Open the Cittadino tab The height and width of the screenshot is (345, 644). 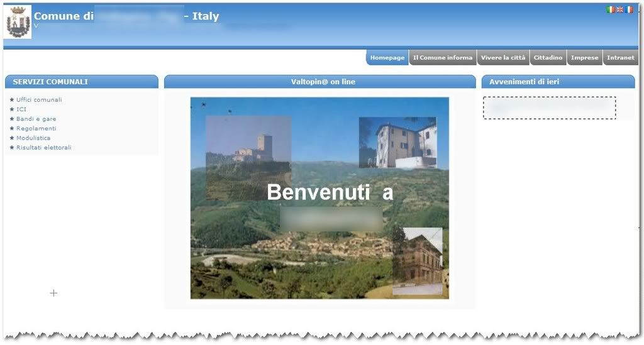[x=548, y=58]
